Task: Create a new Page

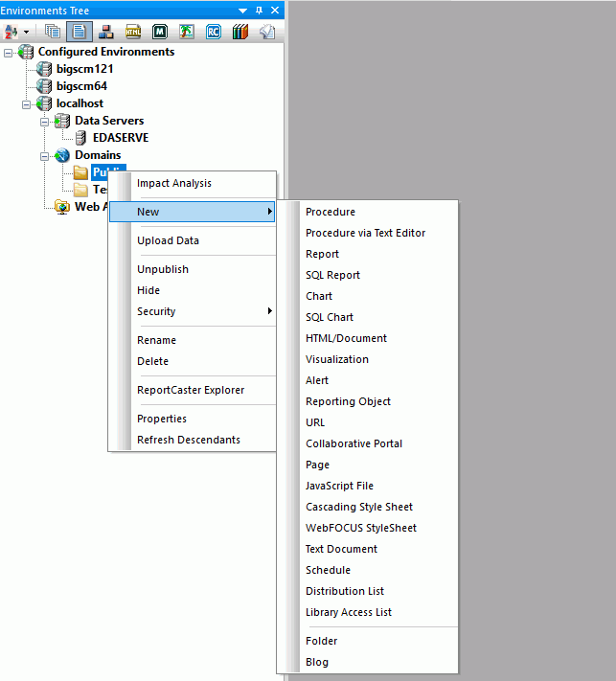Action: 317,465
